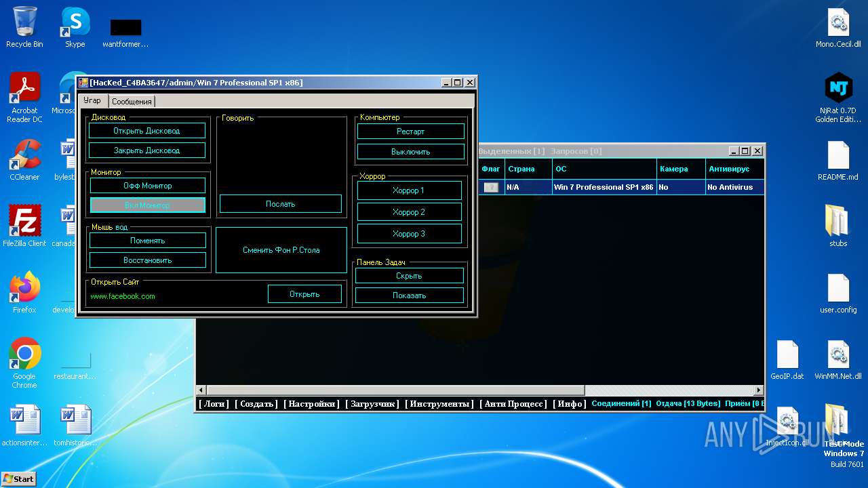Select the GeoIP.dat file icon
The image size is (868, 488).
pyautogui.click(x=787, y=359)
